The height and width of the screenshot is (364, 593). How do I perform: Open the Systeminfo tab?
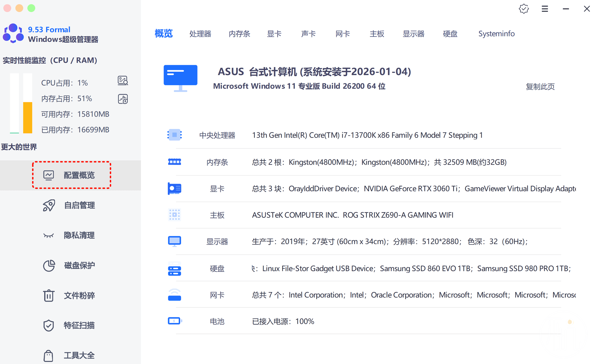point(496,34)
